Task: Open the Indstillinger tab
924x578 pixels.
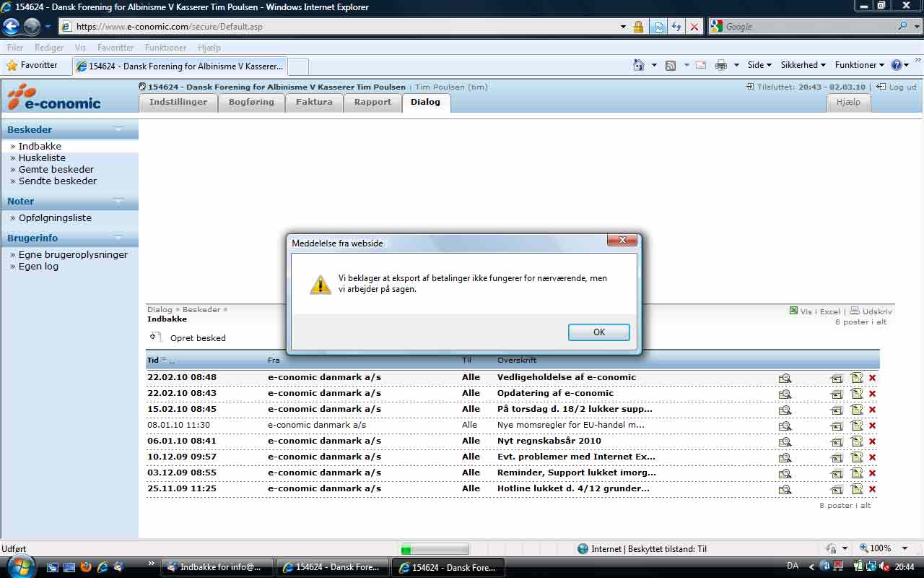Action: pos(178,103)
